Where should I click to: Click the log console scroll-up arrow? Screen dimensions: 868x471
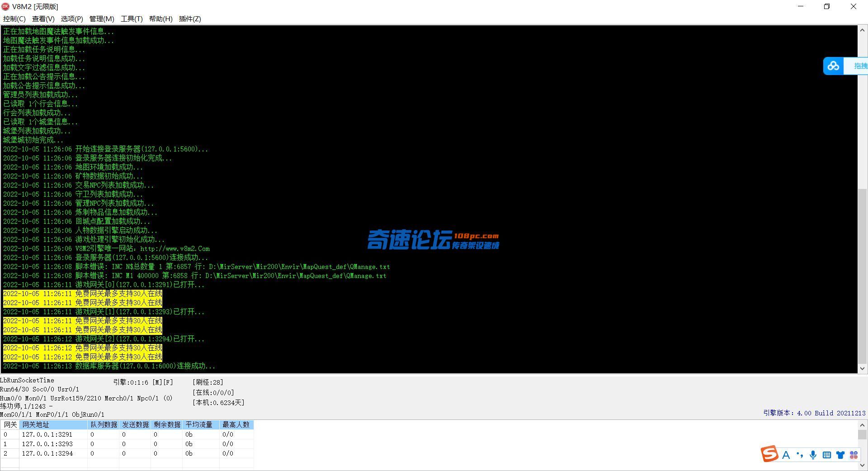[x=862, y=30]
